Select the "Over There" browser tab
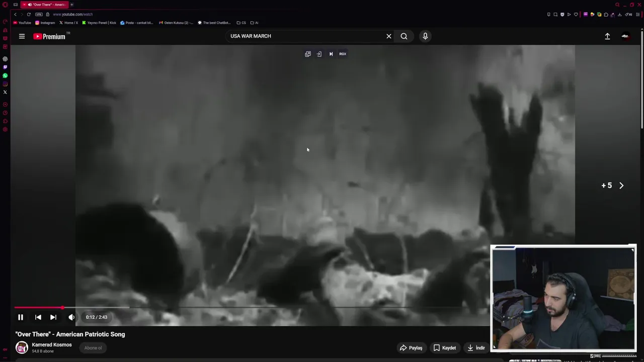The height and width of the screenshot is (362, 644). pyautogui.click(x=44, y=5)
